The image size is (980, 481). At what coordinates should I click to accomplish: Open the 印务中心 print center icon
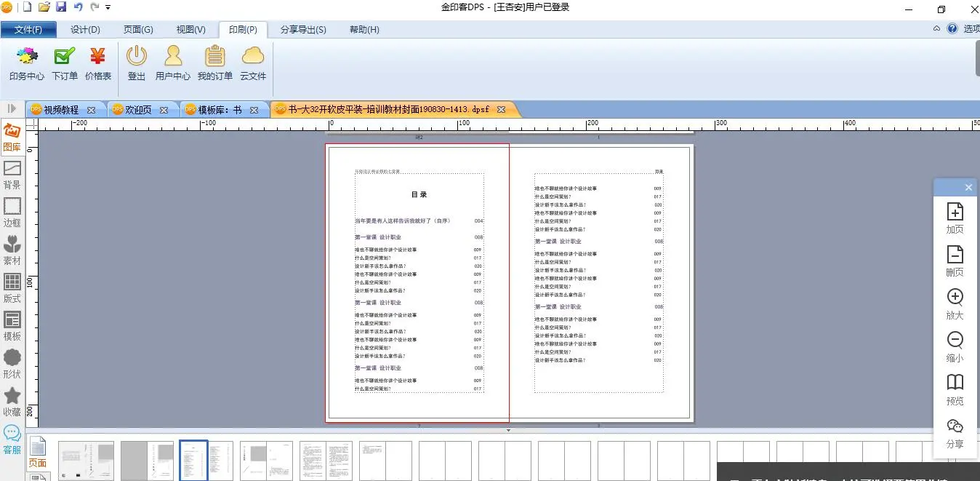(27, 63)
